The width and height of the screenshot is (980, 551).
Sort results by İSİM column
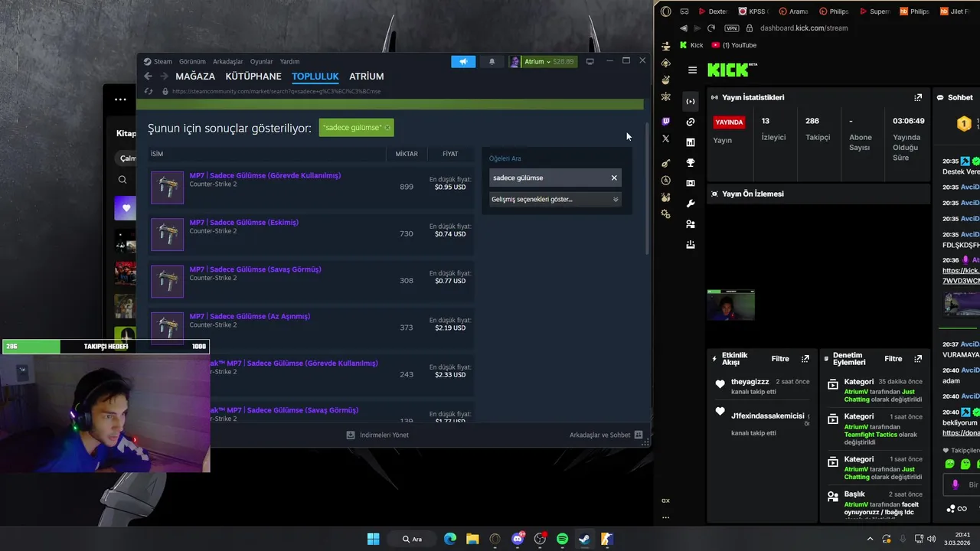[266, 154]
